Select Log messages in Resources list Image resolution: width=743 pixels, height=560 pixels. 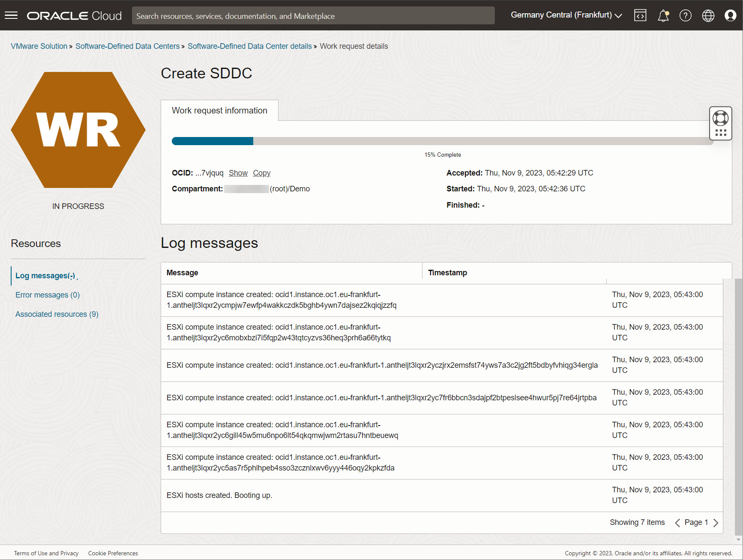pyautogui.click(x=45, y=276)
